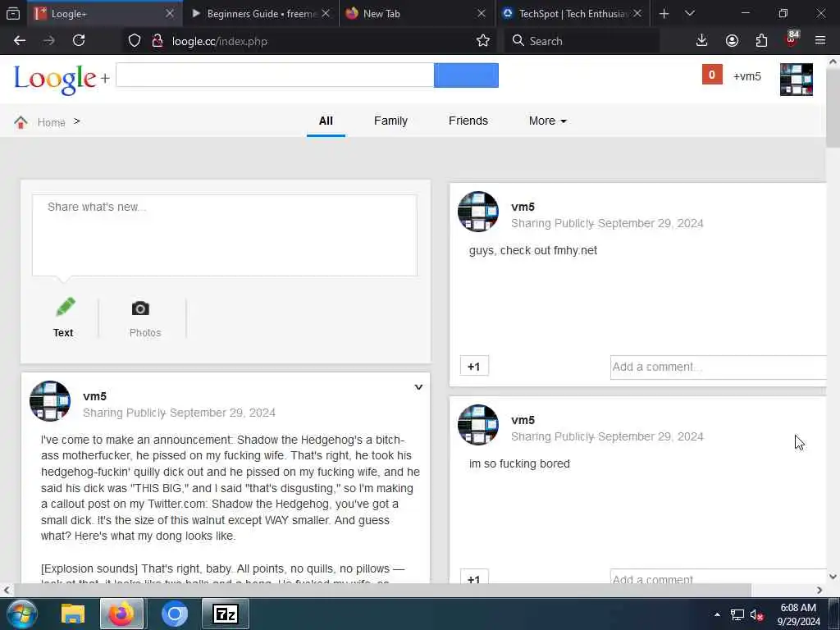Click the vm5 name on fmhy.net post
The height and width of the screenshot is (630, 840).
tap(523, 207)
